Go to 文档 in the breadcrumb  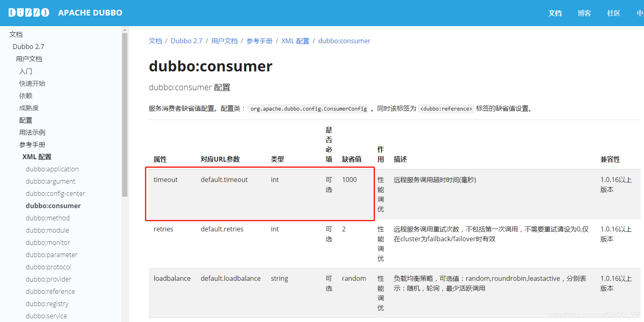pos(155,41)
